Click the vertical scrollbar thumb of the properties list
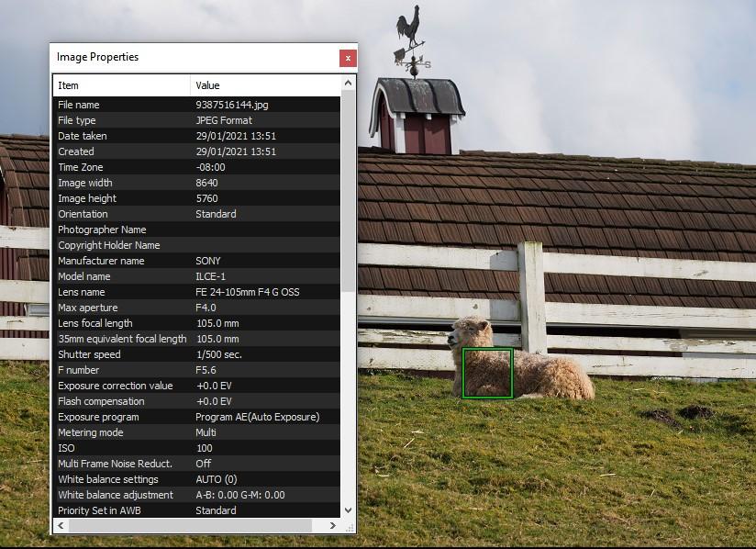Screen dimensions: 756x549 coord(348,191)
